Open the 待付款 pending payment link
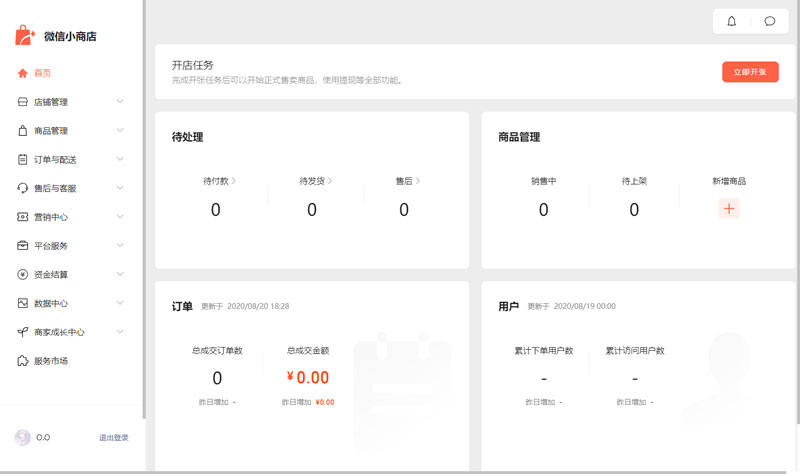The height and width of the screenshot is (474, 800). (x=219, y=181)
